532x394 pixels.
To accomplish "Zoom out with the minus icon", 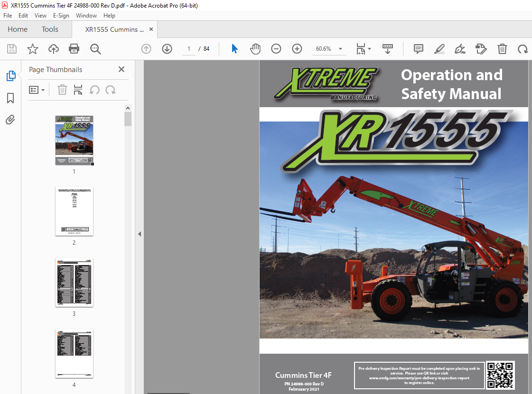I will [x=276, y=49].
